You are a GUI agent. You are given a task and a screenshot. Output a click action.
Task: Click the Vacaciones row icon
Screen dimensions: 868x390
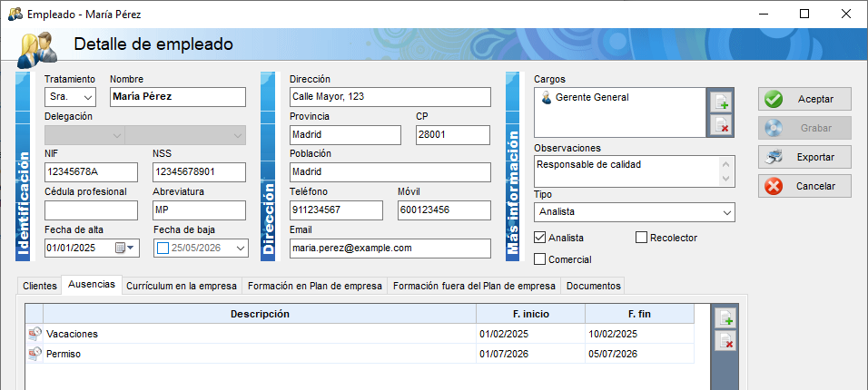(x=35, y=334)
